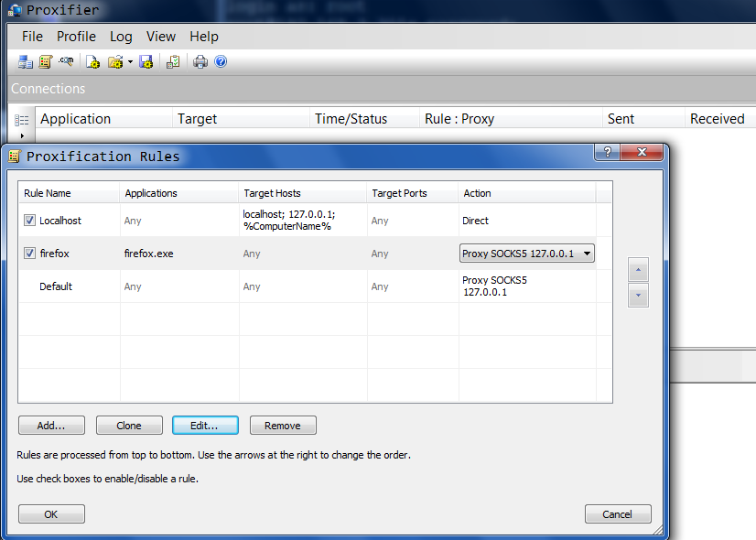The height and width of the screenshot is (540, 756).
Task: Confirm rules with OK
Action: pos(51,514)
